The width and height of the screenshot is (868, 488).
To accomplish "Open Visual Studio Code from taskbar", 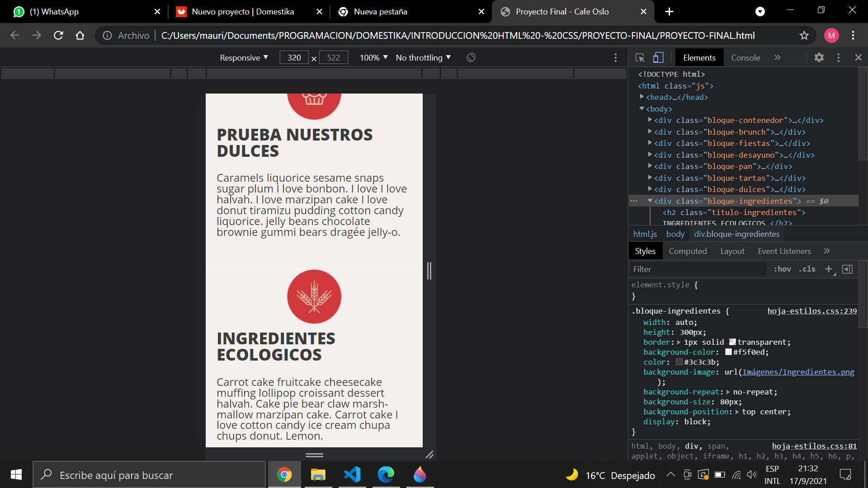I will point(352,475).
